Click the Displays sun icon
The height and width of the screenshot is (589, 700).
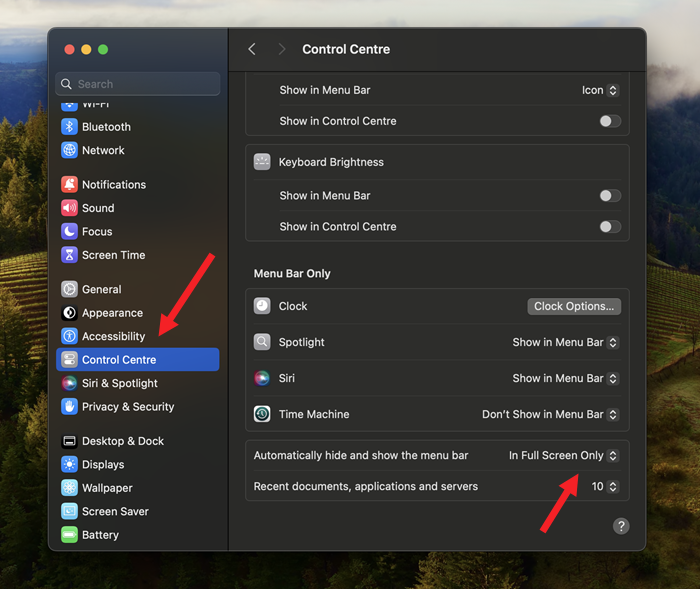click(x=69, y=464)
